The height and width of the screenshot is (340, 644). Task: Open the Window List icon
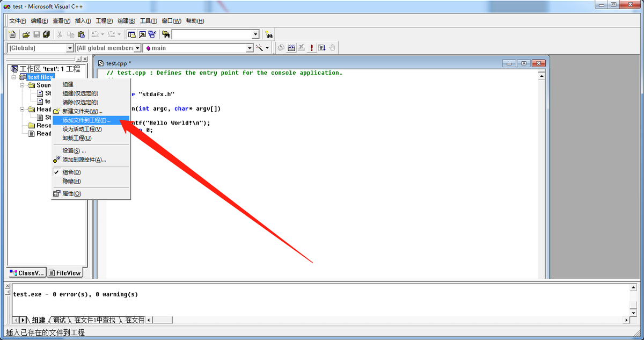click(152, 34)
